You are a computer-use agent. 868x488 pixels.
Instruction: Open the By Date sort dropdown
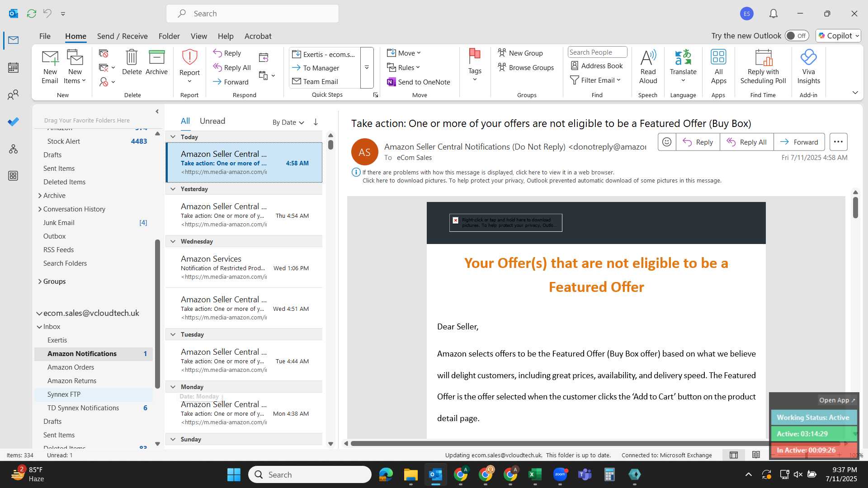(288, 122)
